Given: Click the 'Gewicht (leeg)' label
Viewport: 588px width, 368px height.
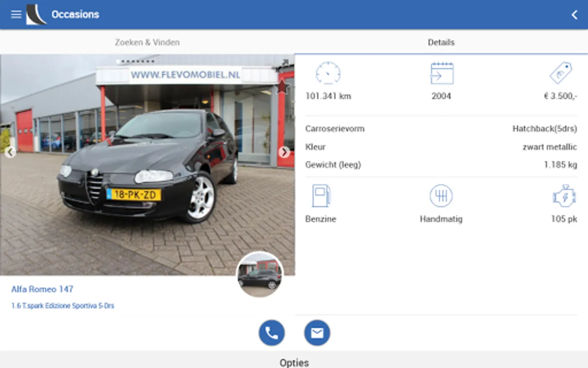Looking at the screenshot, I should (x=333, y=165).
